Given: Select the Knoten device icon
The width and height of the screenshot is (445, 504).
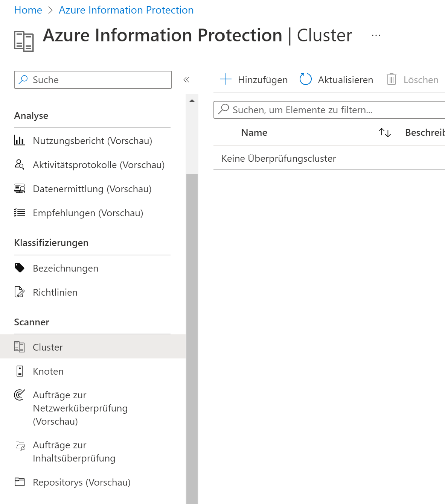Looking at the screenshot, I should pos(19,371).
